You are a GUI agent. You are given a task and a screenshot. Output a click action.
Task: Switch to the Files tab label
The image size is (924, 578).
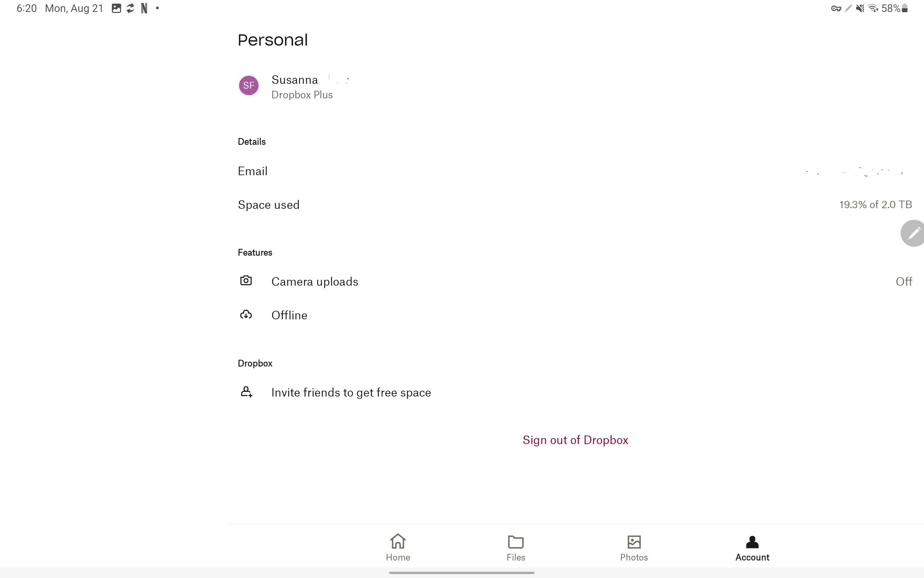click(x=516, y=557)
